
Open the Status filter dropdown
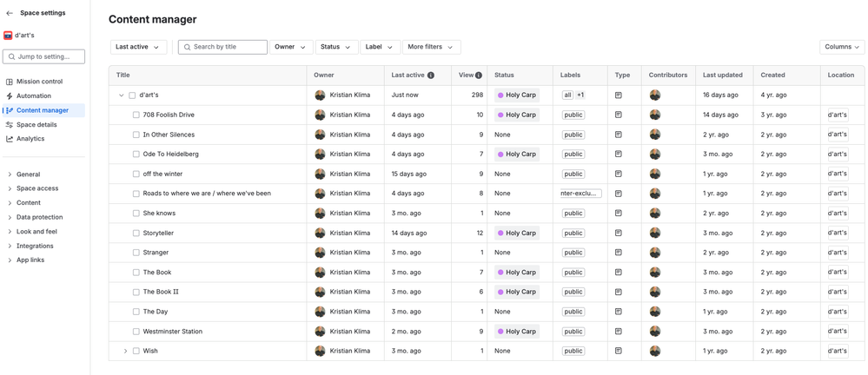[x=336, y=47]
